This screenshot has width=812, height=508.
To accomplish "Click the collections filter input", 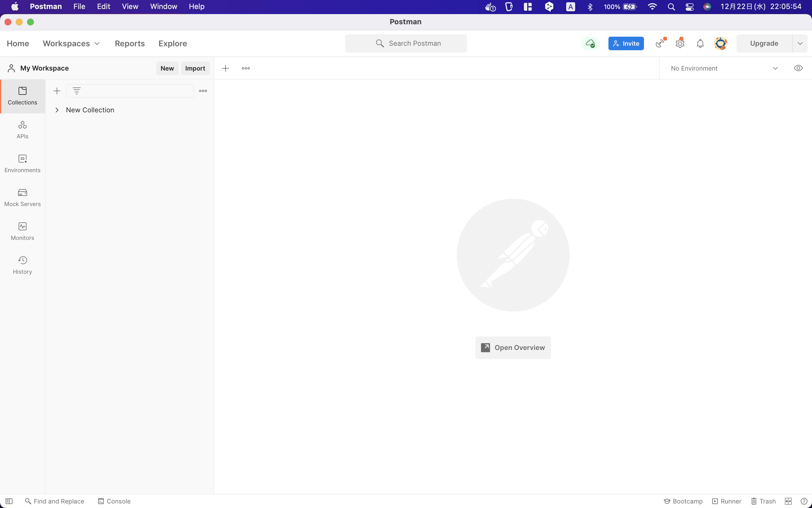I will tap(130, 91).
